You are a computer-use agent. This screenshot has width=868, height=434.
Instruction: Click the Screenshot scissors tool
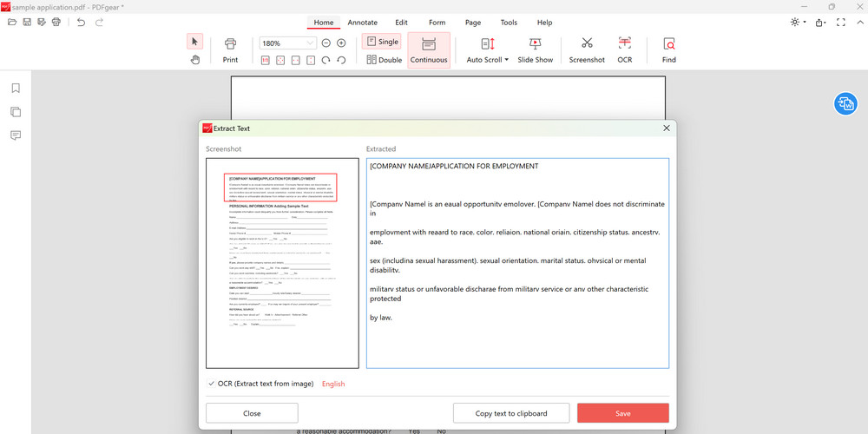click(x=587, y=49)
